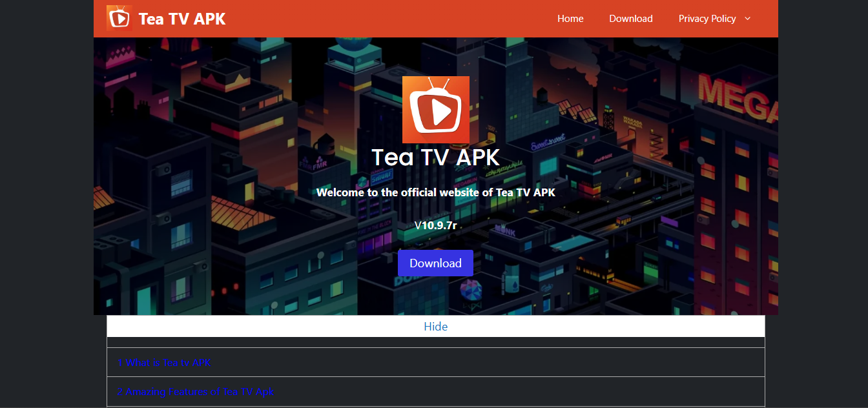Screen dimensions: 868x408
Task: Jump to 'What is Tea tv APK' section
Action: (x=164, y=363)
